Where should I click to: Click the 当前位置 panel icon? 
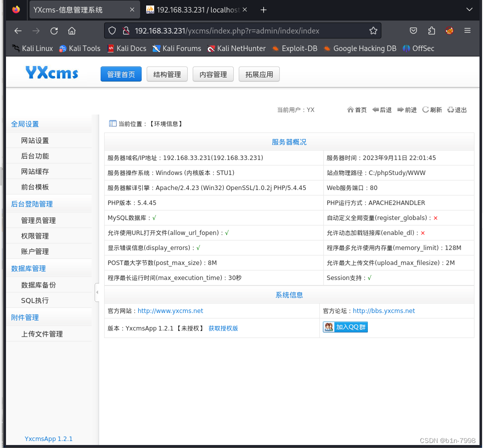[113, 123]
